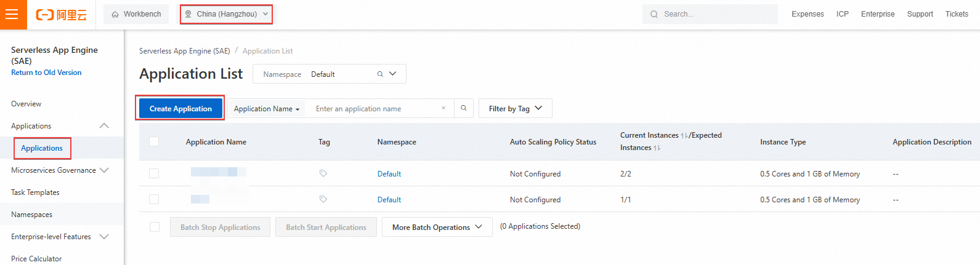Viewport: 980px width, 265px height.
Task: Click the Alibaba Cloud logo
Action: 62,15
